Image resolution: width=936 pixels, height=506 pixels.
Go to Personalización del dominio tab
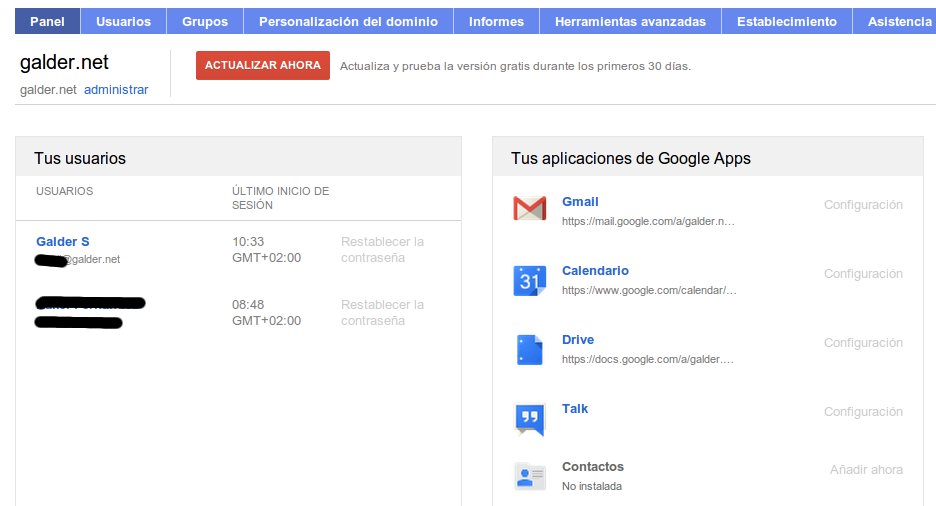349,21
